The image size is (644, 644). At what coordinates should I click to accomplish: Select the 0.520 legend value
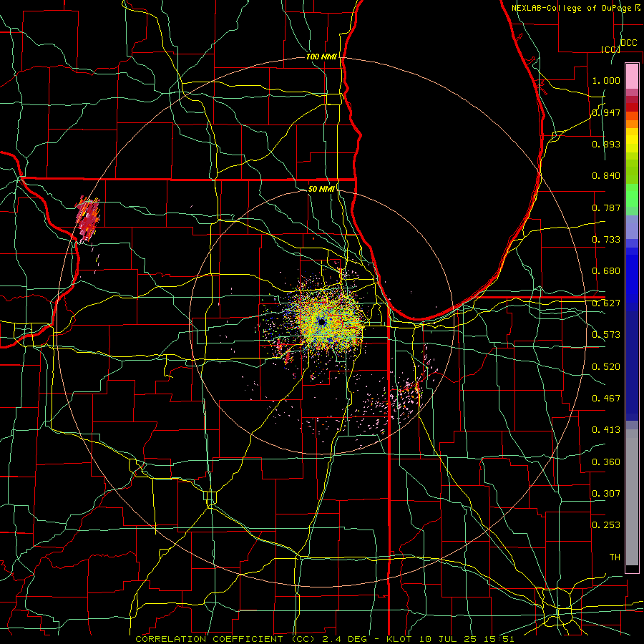click(606, 367)
